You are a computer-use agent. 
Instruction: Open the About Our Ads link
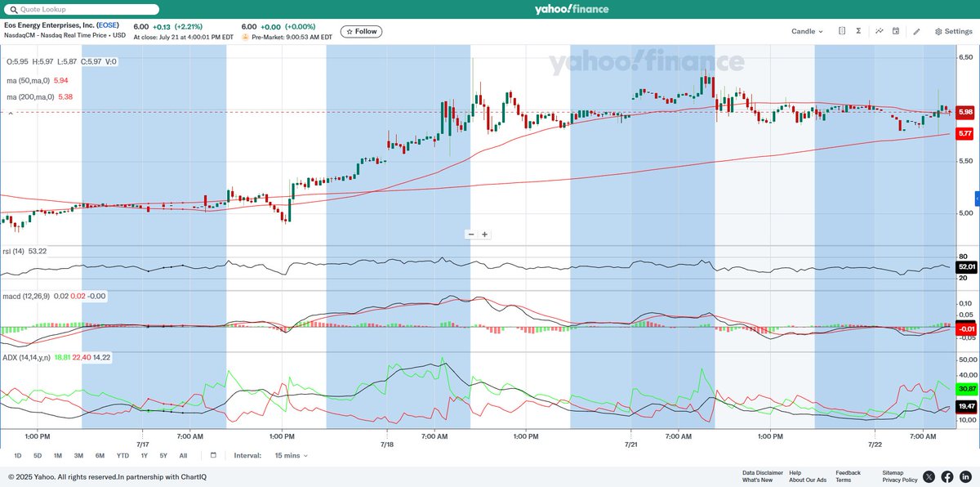click(808, 480)
